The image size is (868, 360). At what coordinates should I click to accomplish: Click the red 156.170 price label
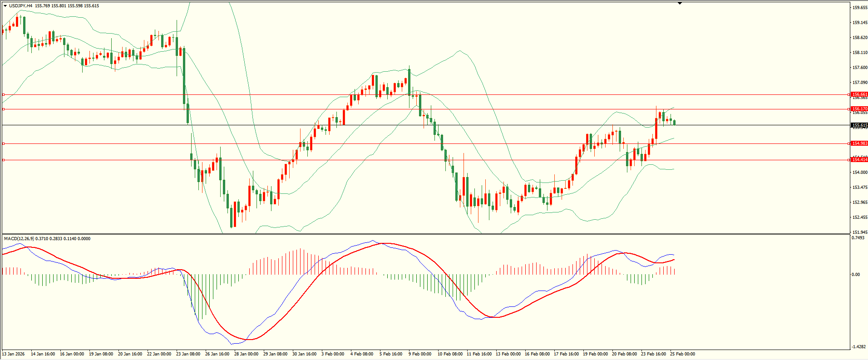(859, 109)
